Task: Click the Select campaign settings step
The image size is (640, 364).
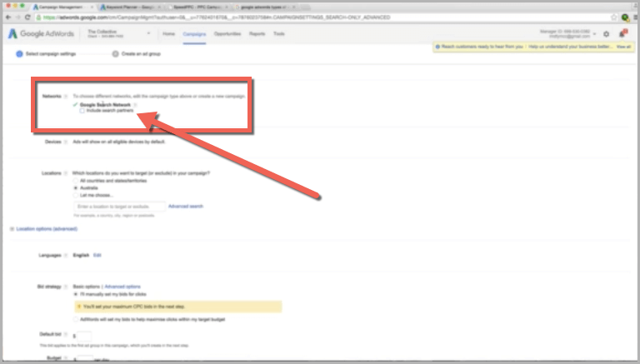Action: (46, 54)
